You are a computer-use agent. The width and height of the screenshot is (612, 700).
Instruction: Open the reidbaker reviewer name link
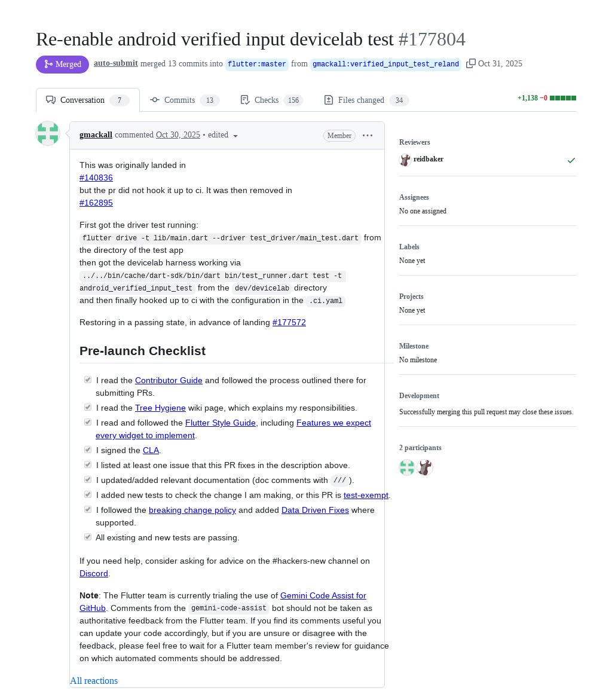tap(429, 159)
